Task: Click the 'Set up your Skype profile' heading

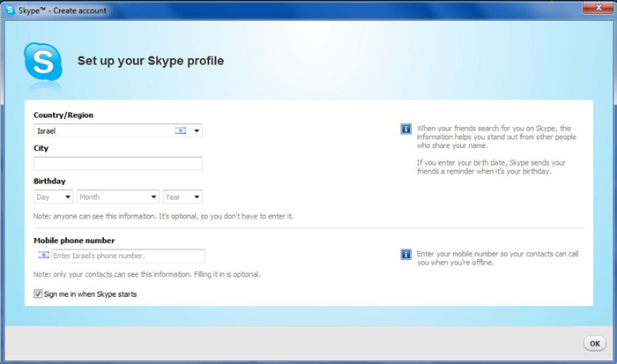Action: [151, 61]
